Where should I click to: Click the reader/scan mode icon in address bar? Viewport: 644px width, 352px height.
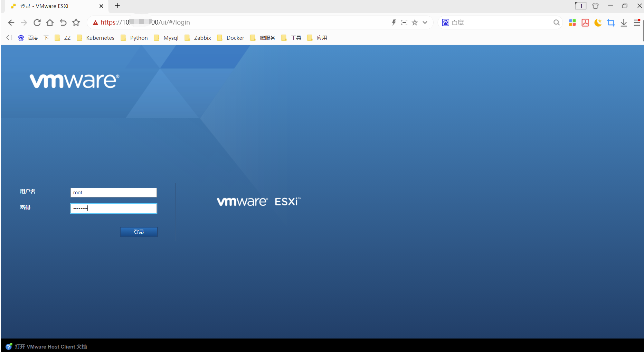pyautogui.click(x=404, y=22)
